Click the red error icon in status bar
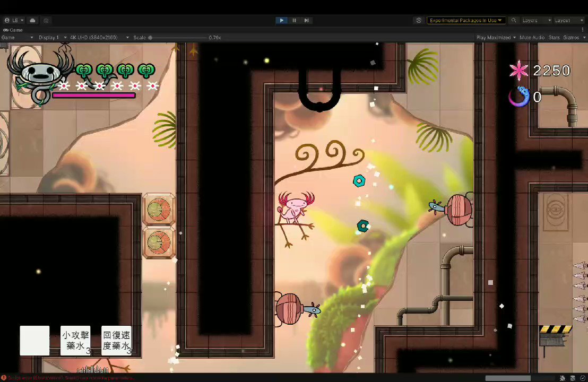This screenshot has height=382, width=588. pos(4,378)
